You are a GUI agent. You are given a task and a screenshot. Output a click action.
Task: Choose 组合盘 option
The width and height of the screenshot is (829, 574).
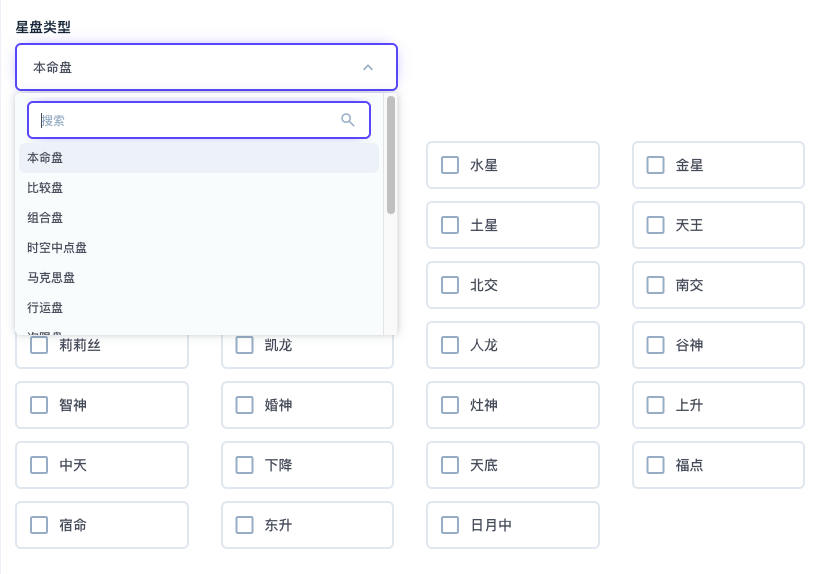point(45,218)
